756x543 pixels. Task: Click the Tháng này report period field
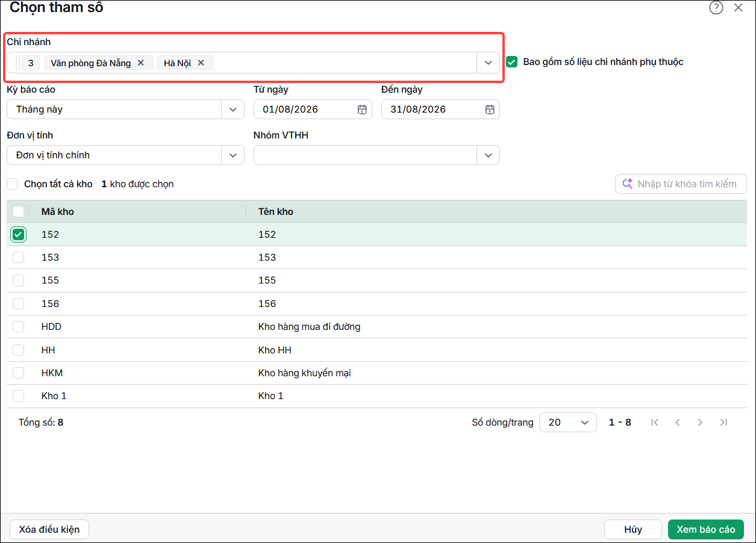point(114,110)
